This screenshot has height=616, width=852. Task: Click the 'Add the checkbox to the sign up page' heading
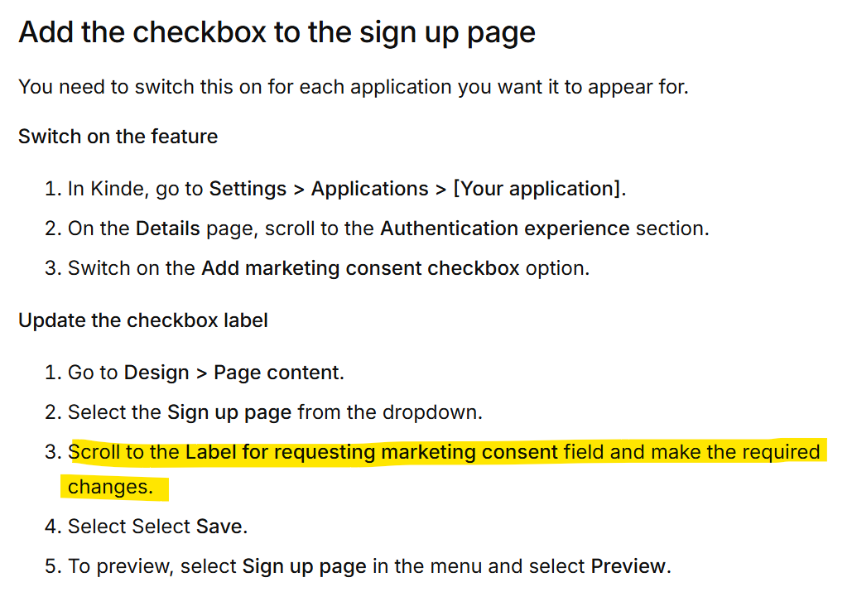pos(277,32)
